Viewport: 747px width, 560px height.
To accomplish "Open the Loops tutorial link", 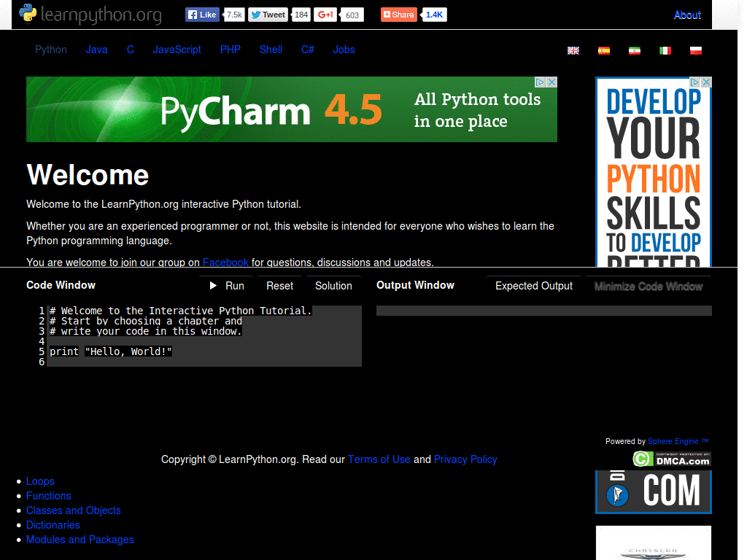I will pyautogui.click(x=40, y=481).
